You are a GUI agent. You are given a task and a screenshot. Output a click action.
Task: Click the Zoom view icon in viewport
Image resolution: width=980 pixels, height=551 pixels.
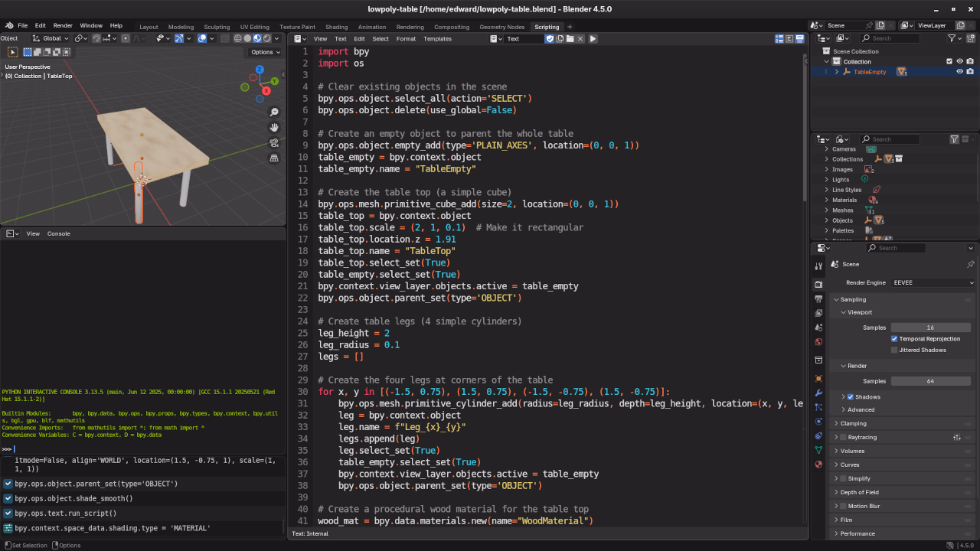click(x=274, y=112)
